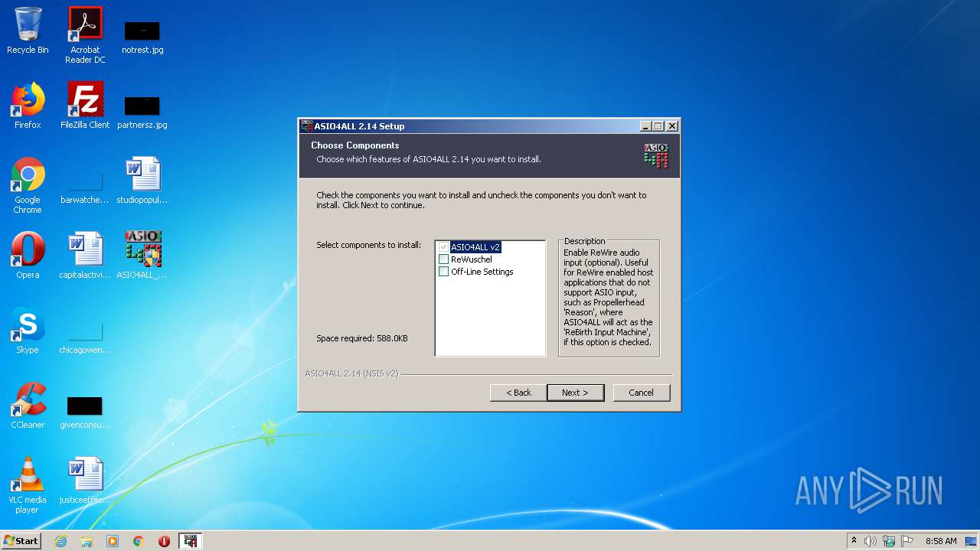Open justiceeffee Word document icon
980x551 pixels.
point(85,481)
